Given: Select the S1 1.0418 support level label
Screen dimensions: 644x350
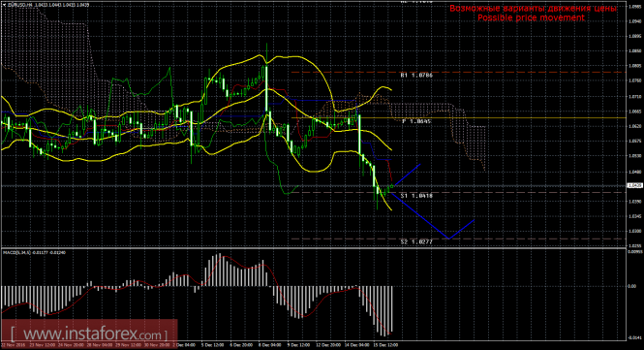Looking at the screenshot, I should point(416,196).
